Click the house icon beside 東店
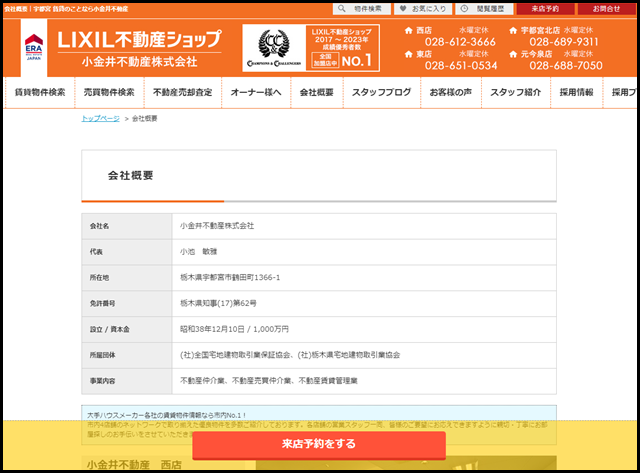Screen dimensions: 640x473 click(409, 54)
